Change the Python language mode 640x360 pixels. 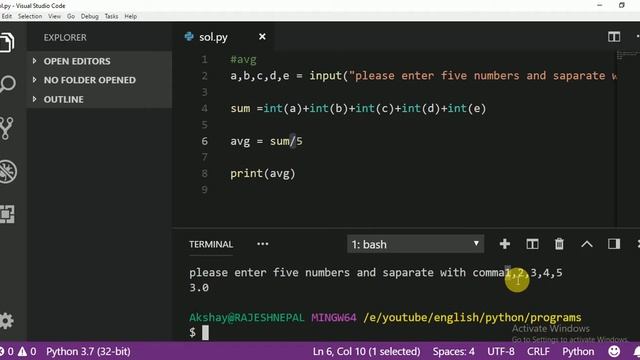coord(578,351)
